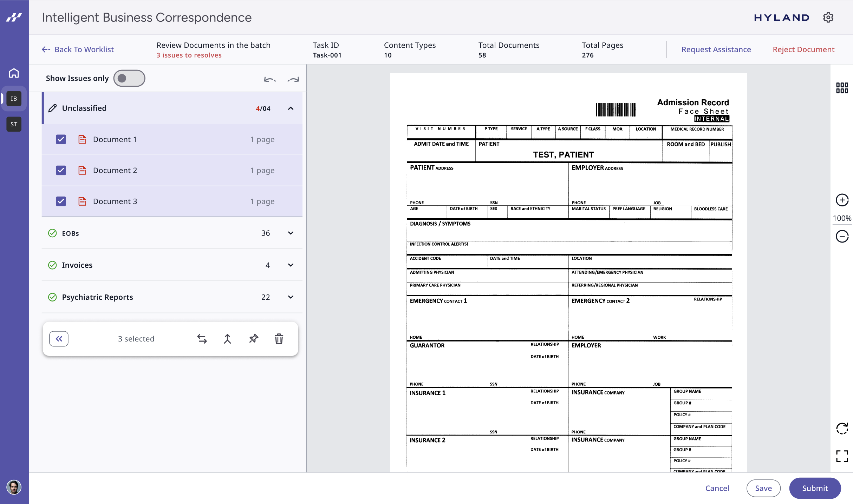Viewport: 853px width, 504px height.
Task: Click the pin icon in selection bar
Action: [253, 339]
